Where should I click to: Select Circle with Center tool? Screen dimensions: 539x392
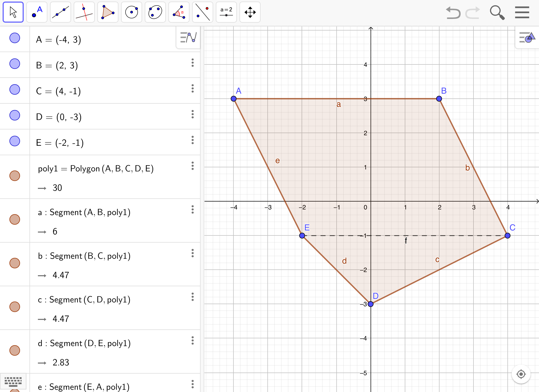point(132,12)
